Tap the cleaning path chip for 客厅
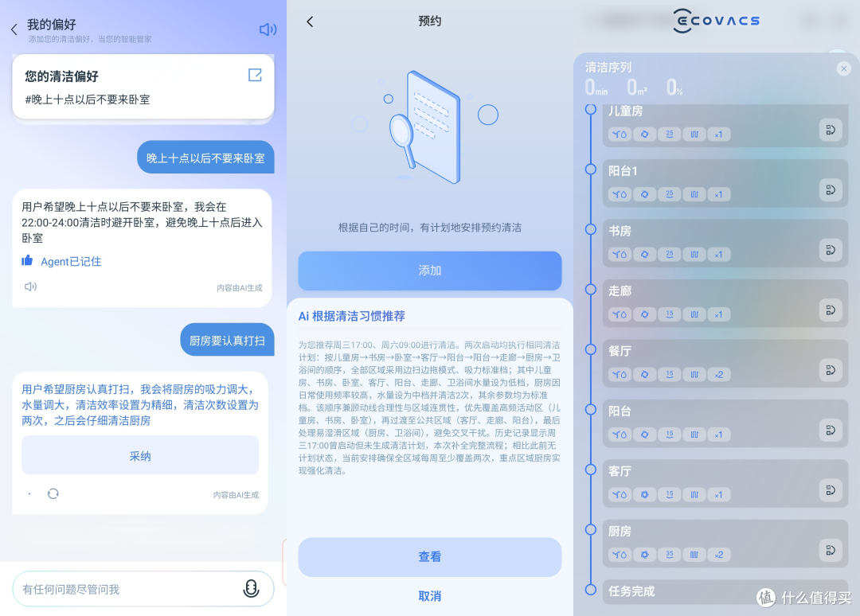Viewport: 860px width, 616px height. tap(694, 495)
